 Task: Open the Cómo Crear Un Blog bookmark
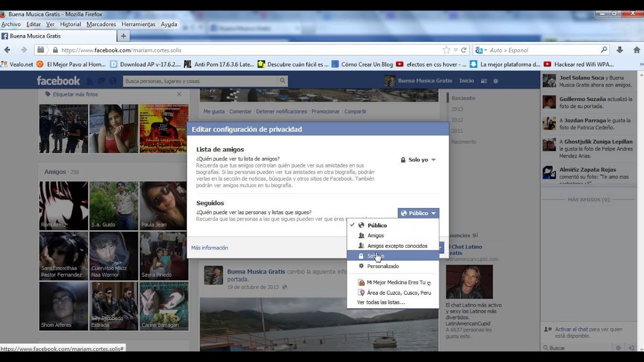(362, 64)
